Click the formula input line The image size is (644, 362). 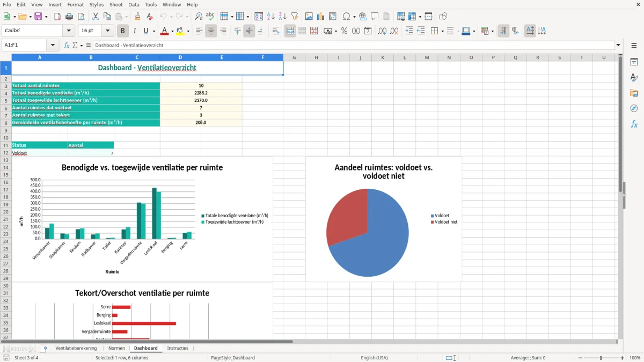(354, 46)
